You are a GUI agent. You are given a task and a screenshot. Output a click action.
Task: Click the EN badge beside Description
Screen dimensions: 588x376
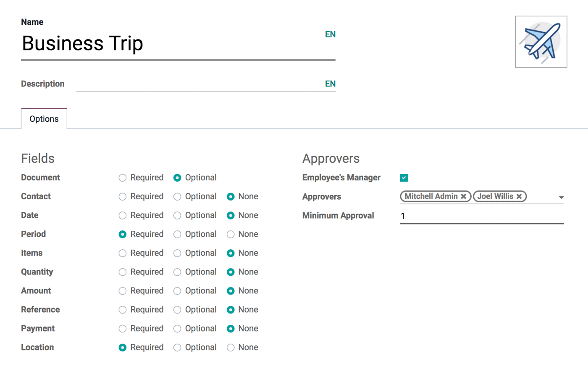331,84
